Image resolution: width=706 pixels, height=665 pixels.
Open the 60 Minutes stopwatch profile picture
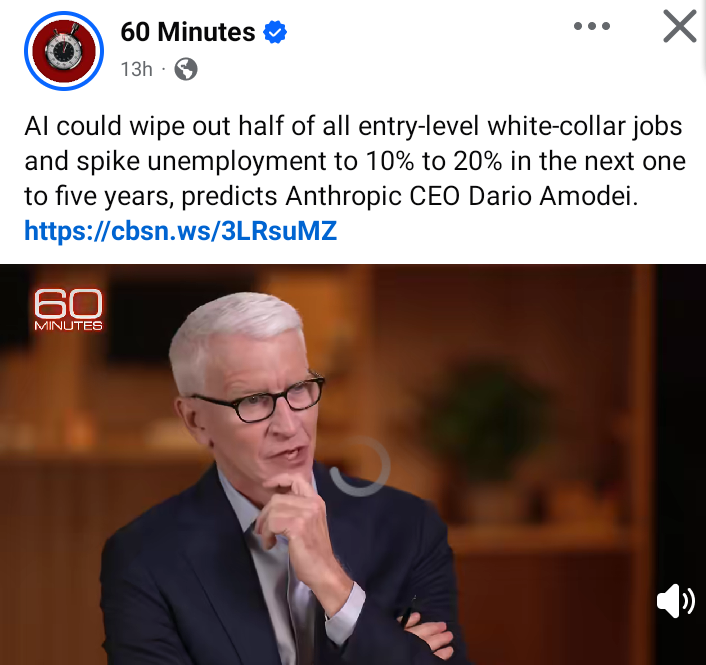(x=64, y=51)
